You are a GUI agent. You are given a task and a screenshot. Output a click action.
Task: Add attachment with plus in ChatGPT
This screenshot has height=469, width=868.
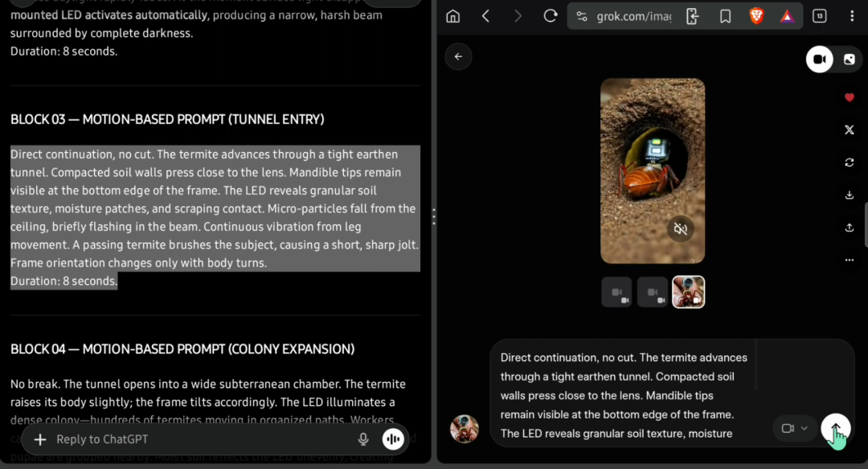click(x=40, y=439)
